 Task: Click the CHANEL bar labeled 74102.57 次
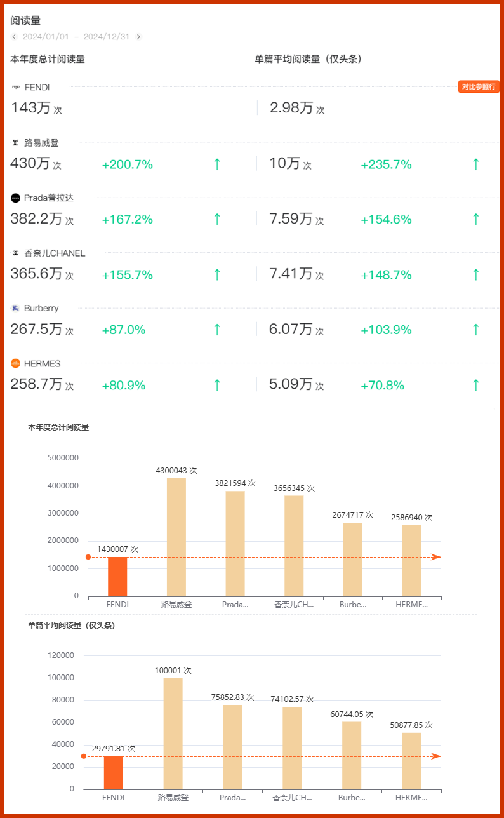292,748
